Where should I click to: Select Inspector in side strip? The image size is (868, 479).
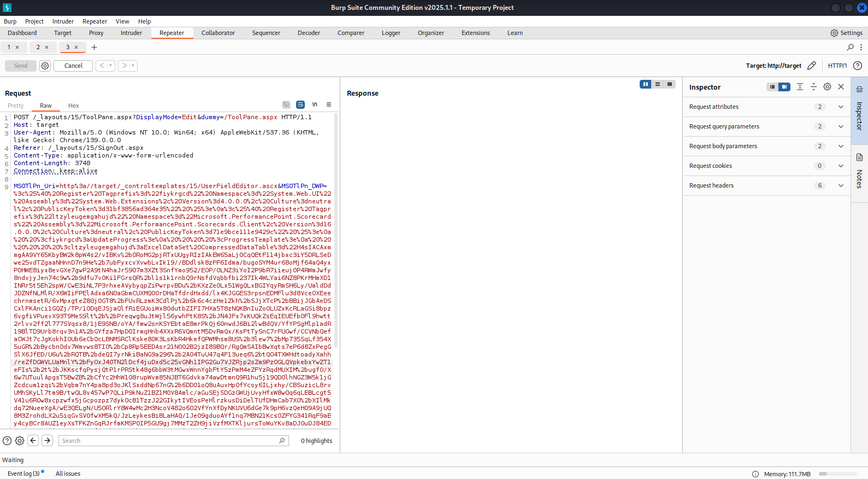click(x=859, y=110)
